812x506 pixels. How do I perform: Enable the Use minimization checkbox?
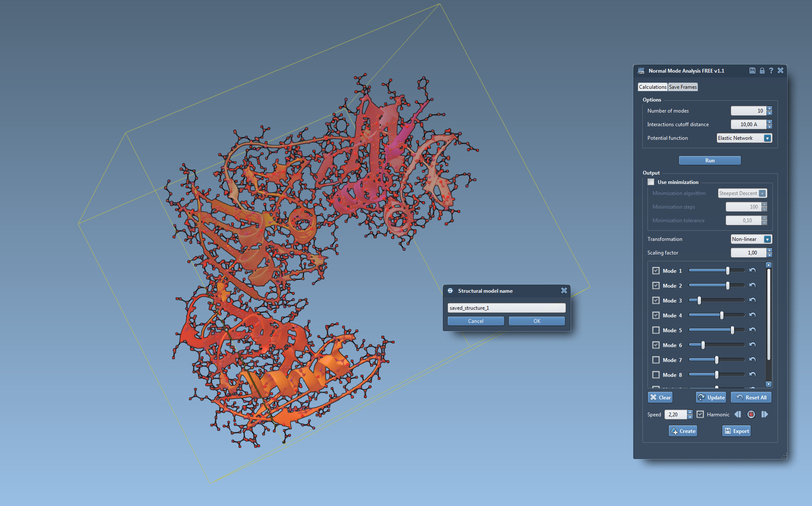pyautogui.click(x=651, y=182)
